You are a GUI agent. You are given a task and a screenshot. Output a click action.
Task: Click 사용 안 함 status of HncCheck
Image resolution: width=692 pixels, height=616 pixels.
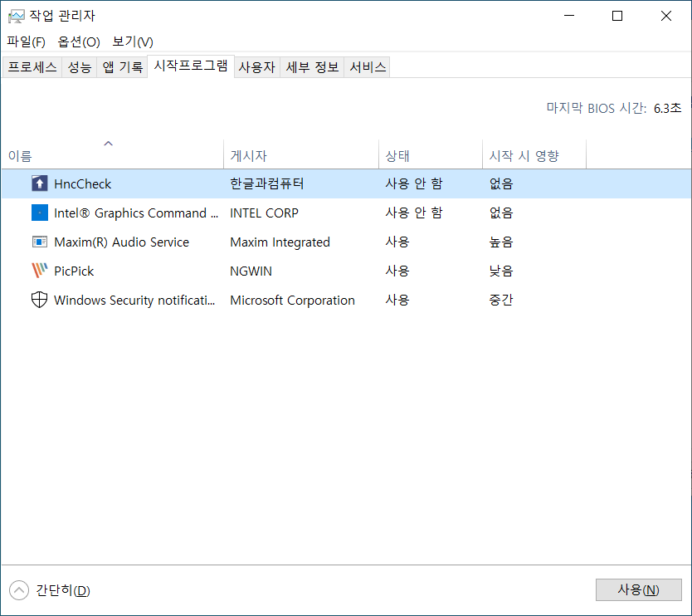pos(413,183)
